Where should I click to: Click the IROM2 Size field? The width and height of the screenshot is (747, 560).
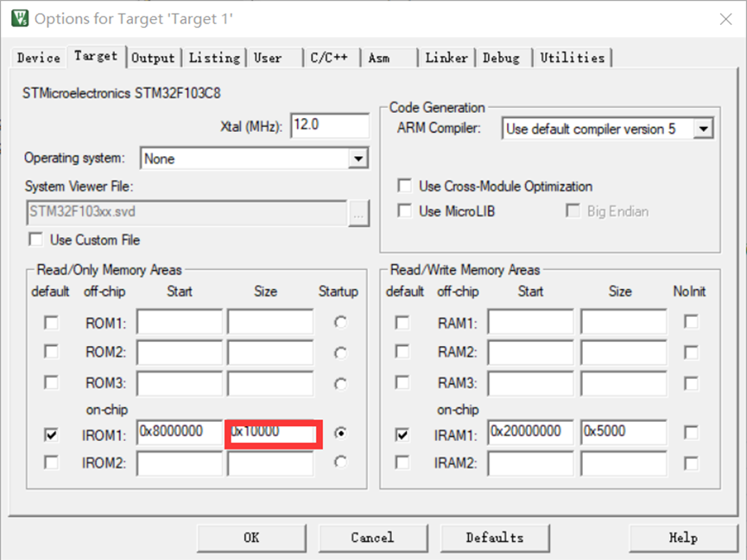(270, 463)
